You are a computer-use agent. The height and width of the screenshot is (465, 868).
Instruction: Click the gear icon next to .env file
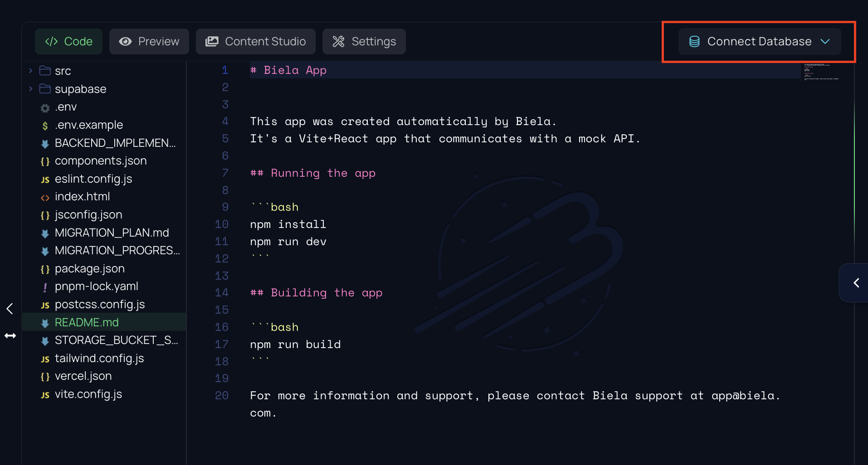[44, 107]
